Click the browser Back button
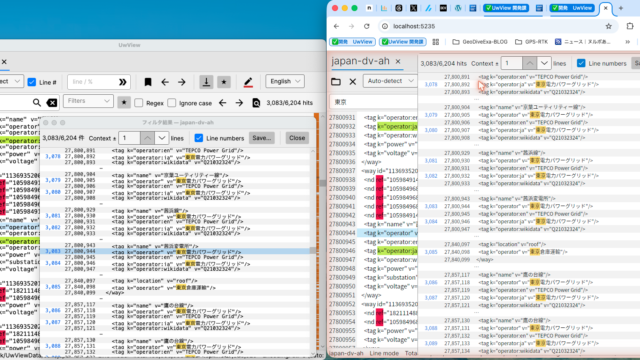This screenshot has height=360, width=640. (x=336, y=26)
